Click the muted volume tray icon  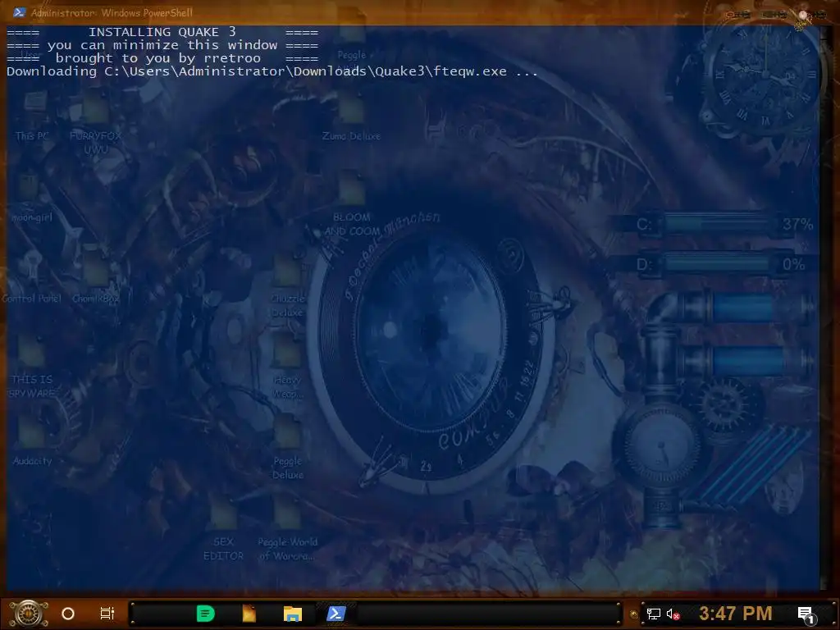[x=673, y=614]
